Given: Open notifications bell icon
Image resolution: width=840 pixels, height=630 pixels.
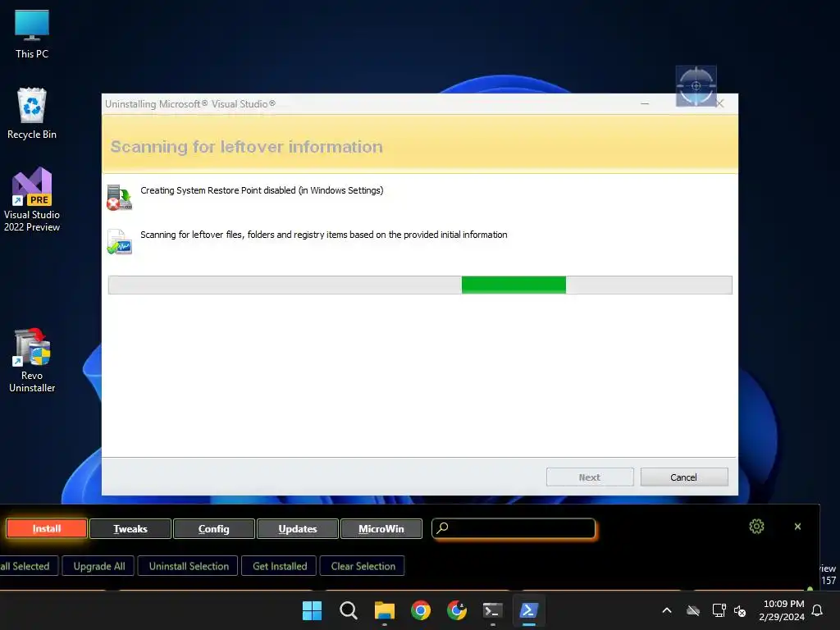Looking at the screenshot, I should coord(817,610).
